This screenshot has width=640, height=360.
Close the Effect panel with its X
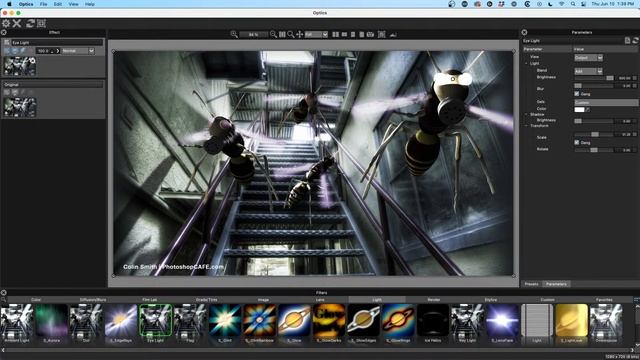[4, 32]
